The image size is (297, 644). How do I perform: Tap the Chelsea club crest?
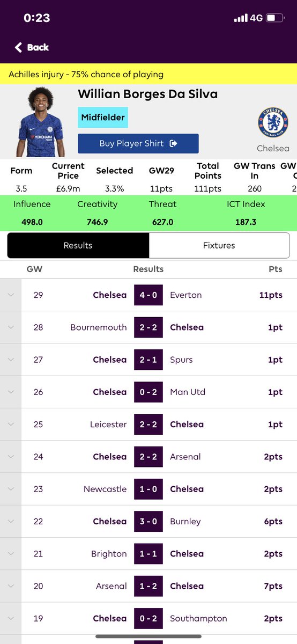[x=272, y=122]
